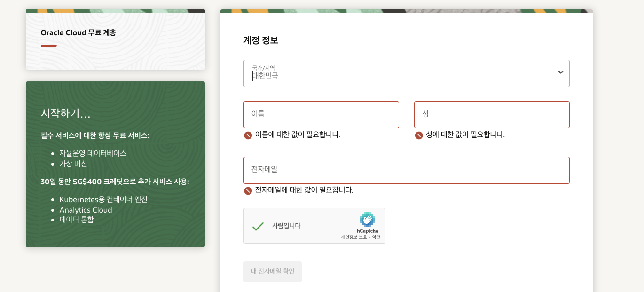
Task: Click the Analytics Cloud list item
Action: point(86,210)
